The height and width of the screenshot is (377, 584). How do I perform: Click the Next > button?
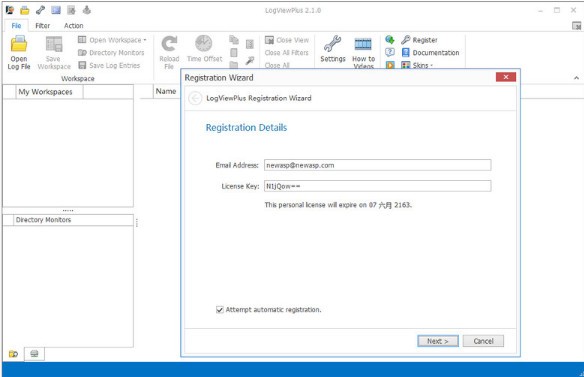(x=438, y=341)
